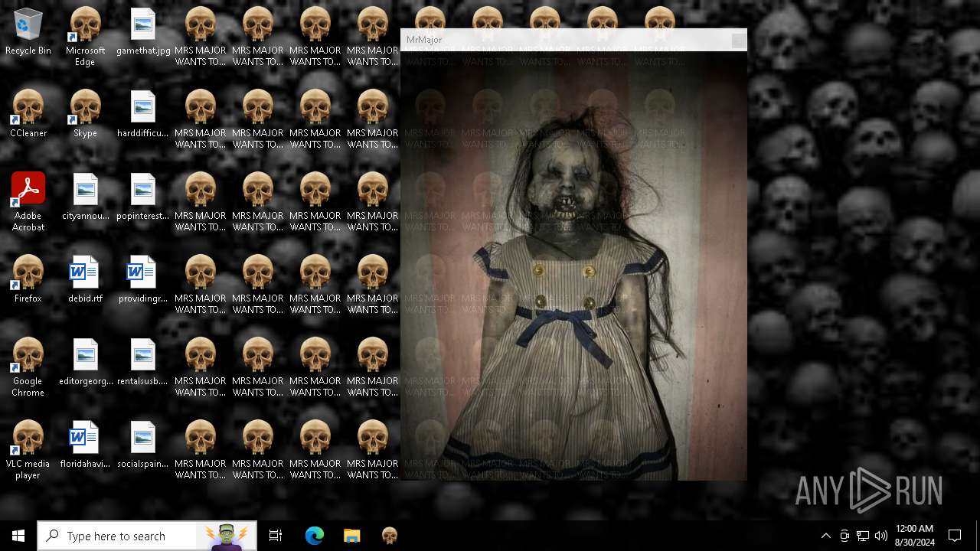Select the providingr... Word document
The image size is (980, 551).
[x=143, y=280]
